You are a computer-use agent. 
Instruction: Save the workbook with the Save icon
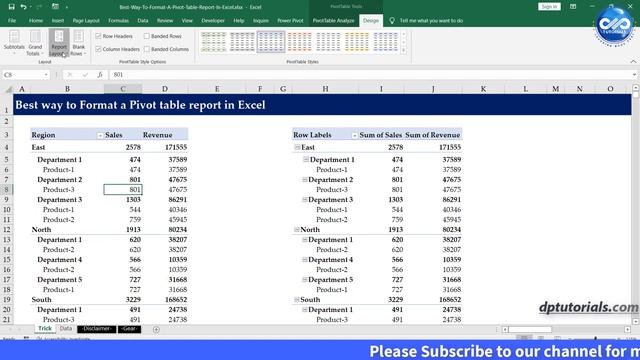[11, 7]
